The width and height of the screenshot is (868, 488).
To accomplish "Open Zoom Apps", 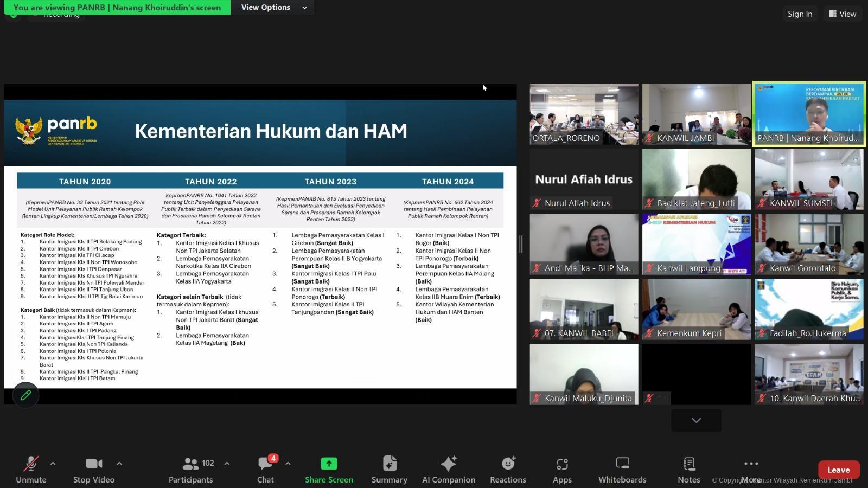I will (x=562, y=470).
